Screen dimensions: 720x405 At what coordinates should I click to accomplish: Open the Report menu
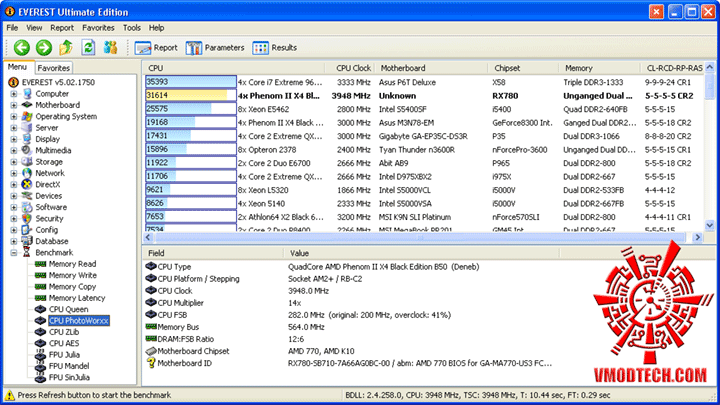coord(62,28)
